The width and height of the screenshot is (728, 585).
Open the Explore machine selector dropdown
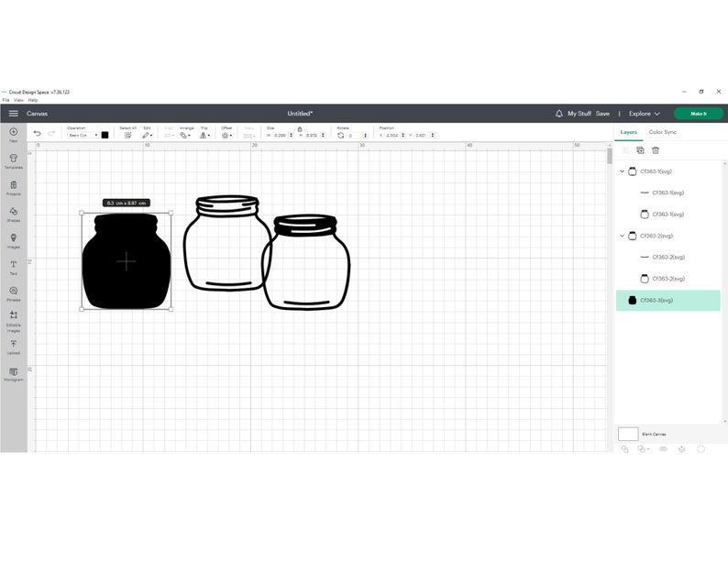[x=644, y=114]
